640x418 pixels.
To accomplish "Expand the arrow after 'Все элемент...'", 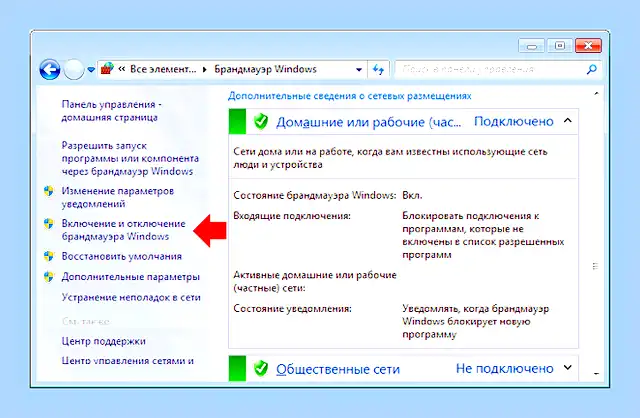I will point(205,69).
